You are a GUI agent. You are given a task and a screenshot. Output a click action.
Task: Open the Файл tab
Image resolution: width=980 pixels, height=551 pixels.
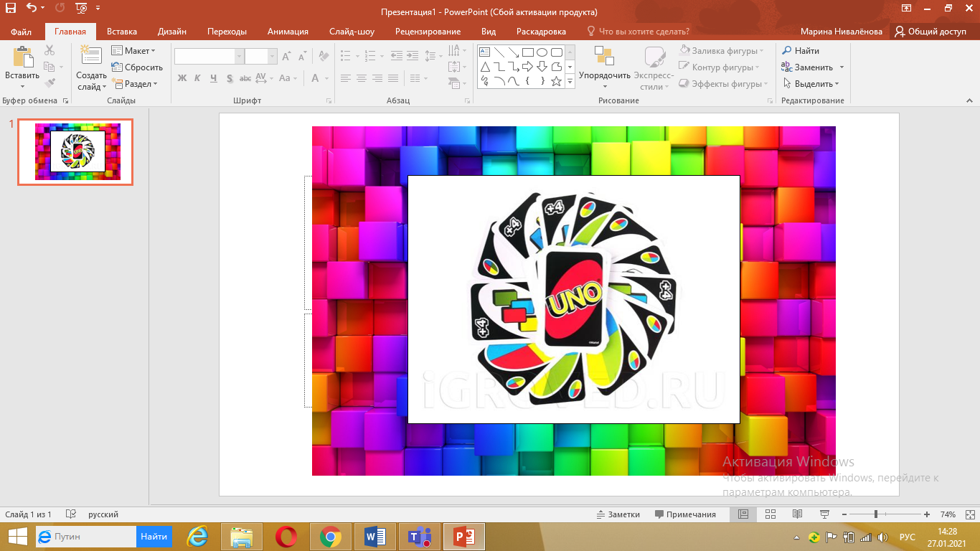(21, 32)
